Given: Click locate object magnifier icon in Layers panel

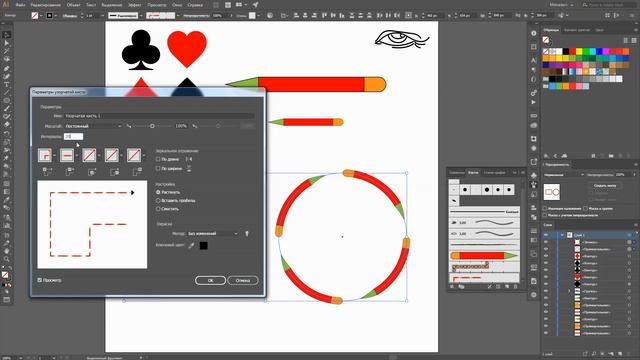Looking at the screenshot, I should 593,353.
